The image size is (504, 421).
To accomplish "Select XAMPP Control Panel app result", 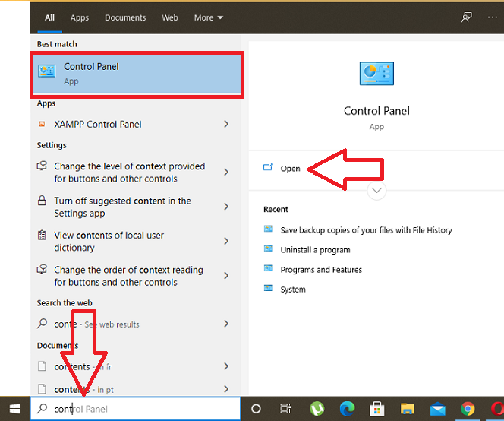I will pos(135,124).
